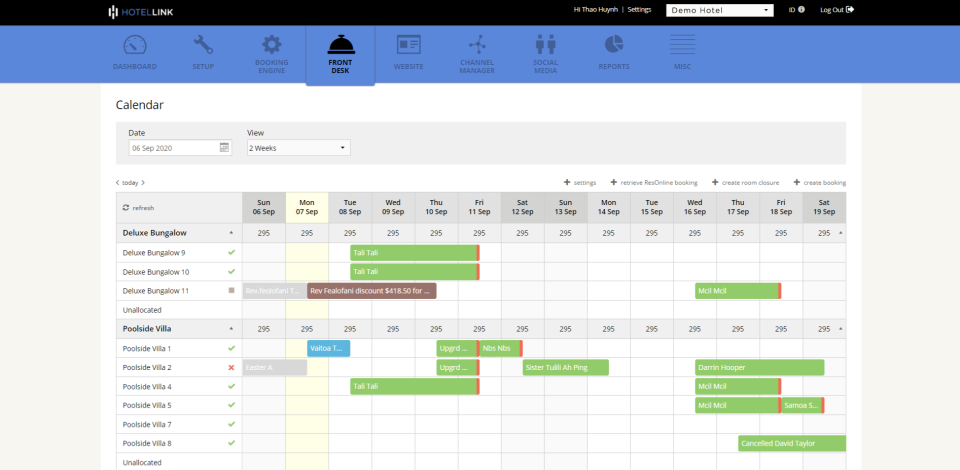Click the Log Out link
The width and height of the screenshot is (960, 470).
coord(837,10)
